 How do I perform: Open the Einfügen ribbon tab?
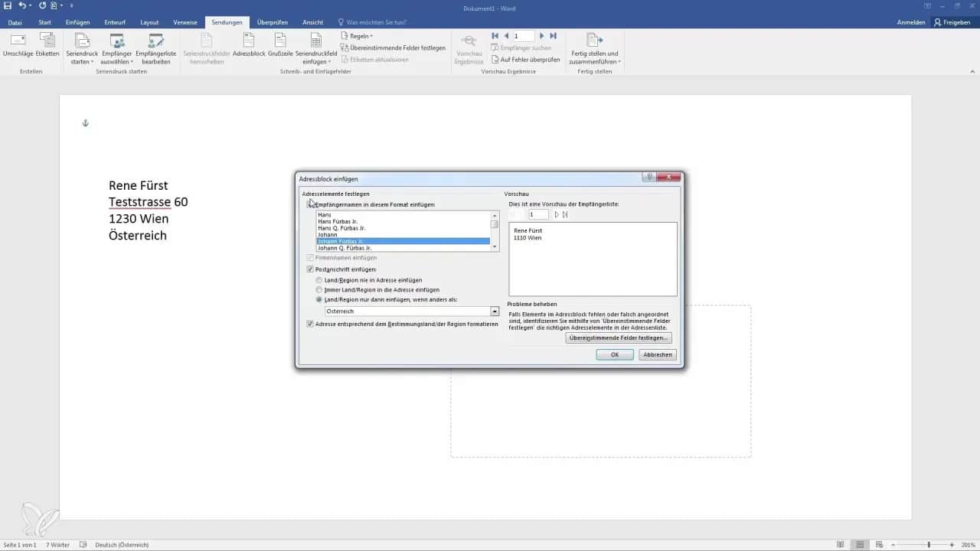77,22
